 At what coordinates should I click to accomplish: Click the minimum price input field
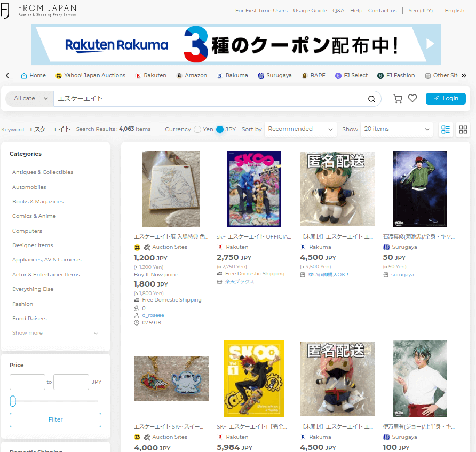[27, 382]
